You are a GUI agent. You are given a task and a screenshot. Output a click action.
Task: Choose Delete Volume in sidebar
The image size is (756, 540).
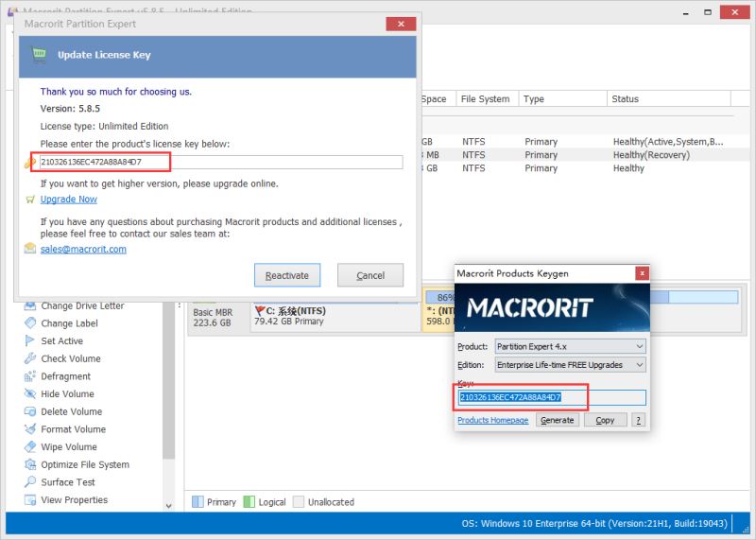[x=72, y=411]
